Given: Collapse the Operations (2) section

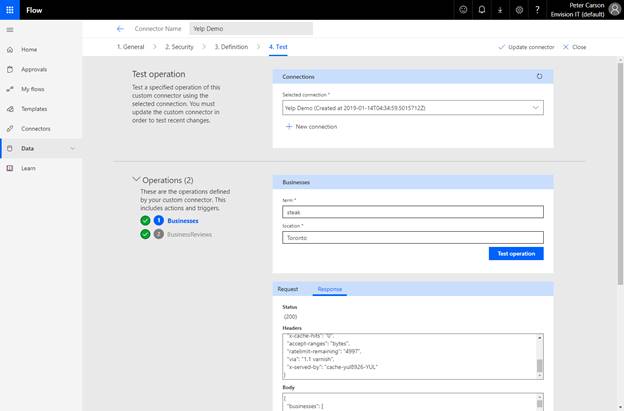Looking at the screenshot, I should coord(136,179).
